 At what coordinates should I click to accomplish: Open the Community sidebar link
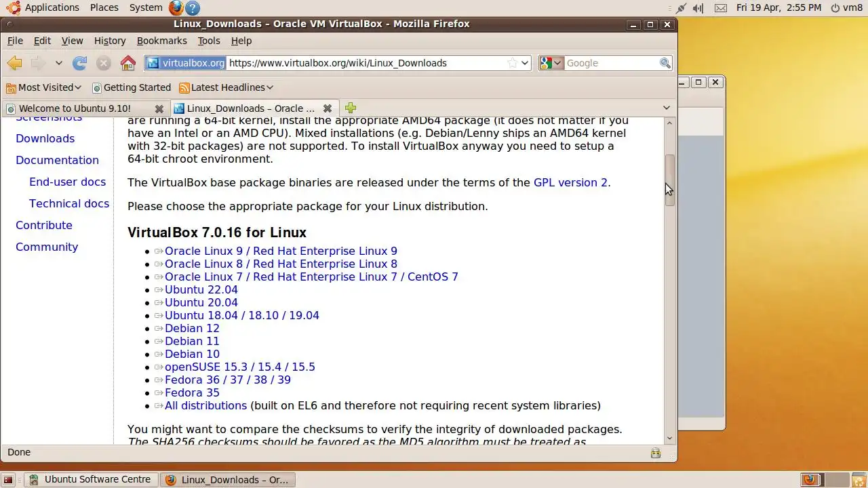tap(47, 247)
